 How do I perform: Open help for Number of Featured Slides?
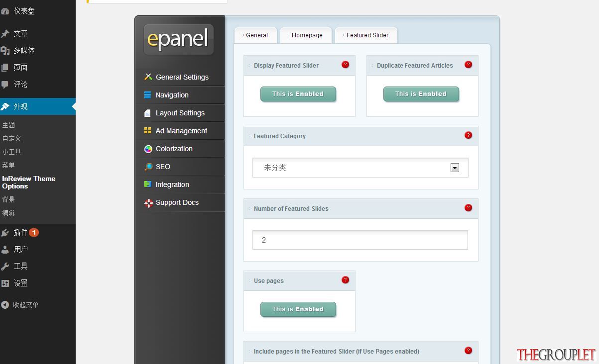[x=469, y=208]
